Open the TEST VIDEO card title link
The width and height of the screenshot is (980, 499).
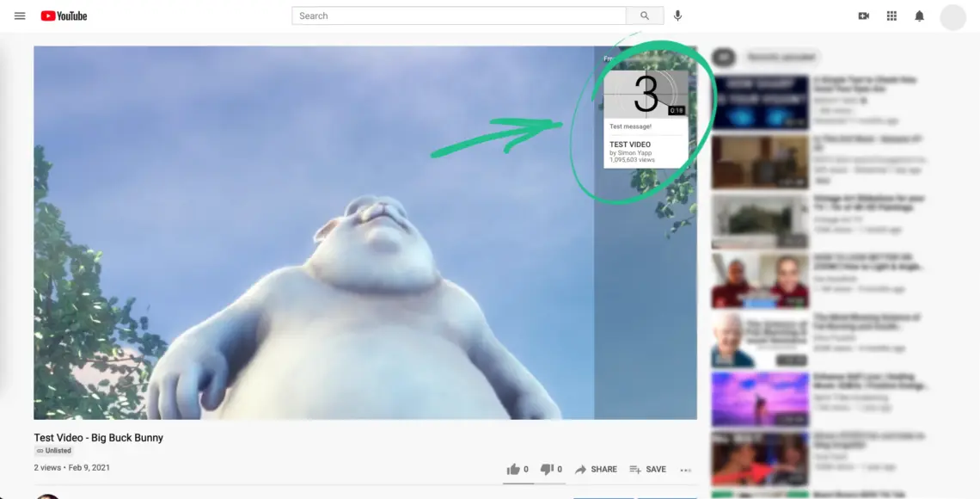pos(630,145)
